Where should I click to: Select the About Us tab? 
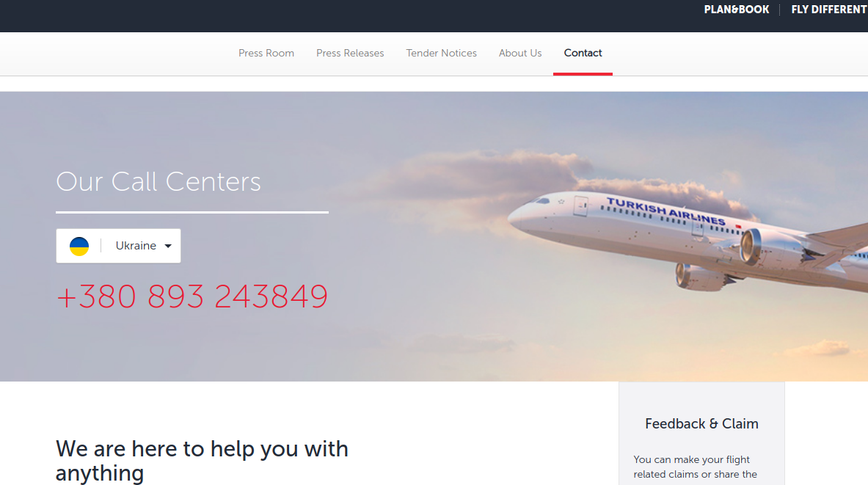tap(520, 53)
